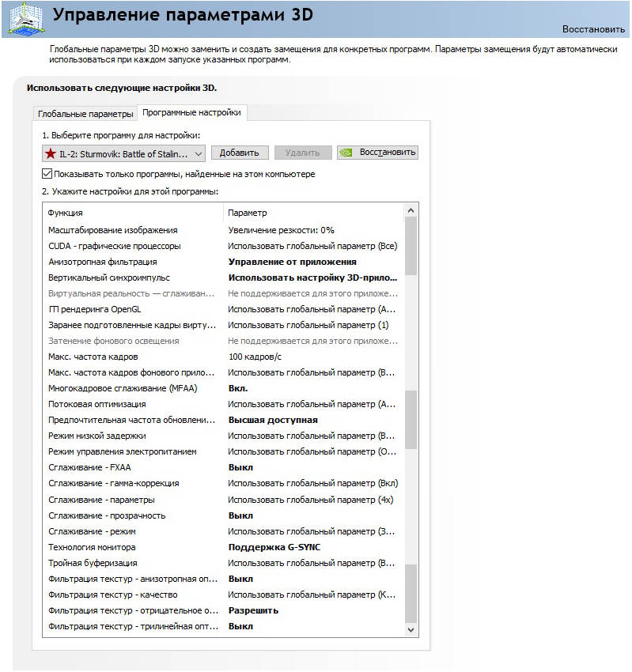The width and height of the screenshot is (632, 672).
Task: Click the Восстановить button with NVIDIA logo
Action: pos(377,153)
